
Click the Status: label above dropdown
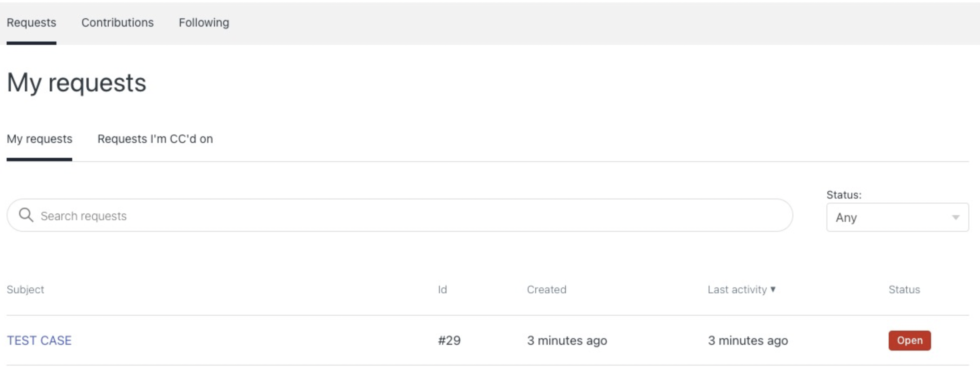[844, 195]
